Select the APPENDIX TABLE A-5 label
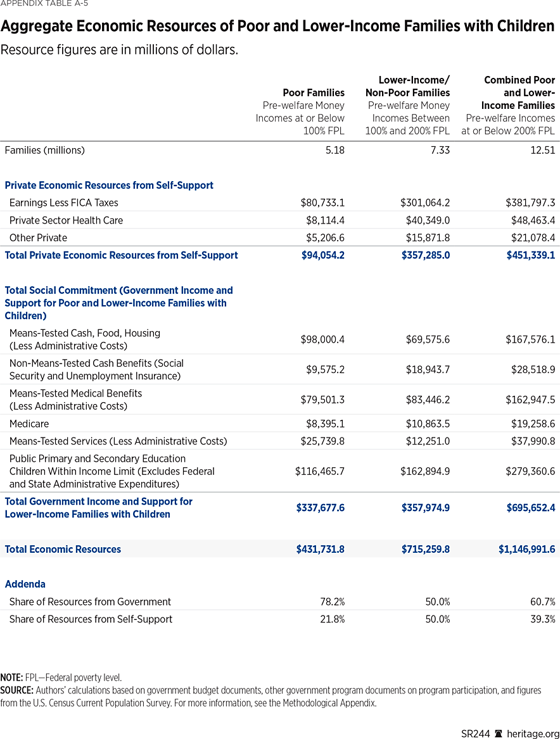The width and height of the screenshot is (560, 739). pos(44,4)
